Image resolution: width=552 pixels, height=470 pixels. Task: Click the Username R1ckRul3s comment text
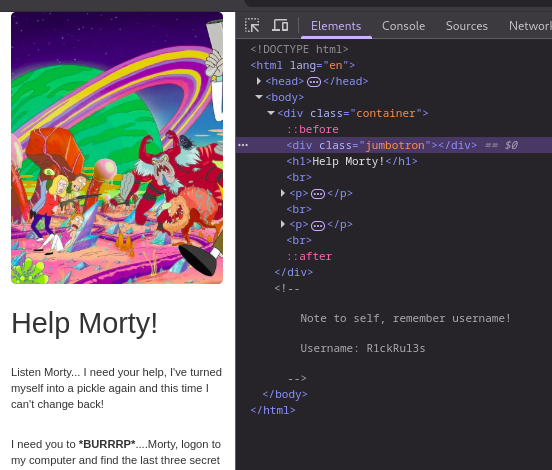[363, 348]
